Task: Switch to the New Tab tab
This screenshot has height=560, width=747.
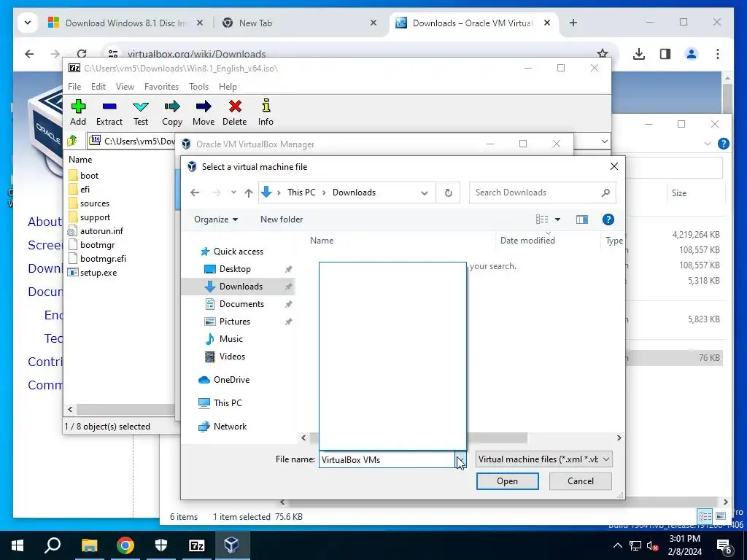Action: [300, 23]
